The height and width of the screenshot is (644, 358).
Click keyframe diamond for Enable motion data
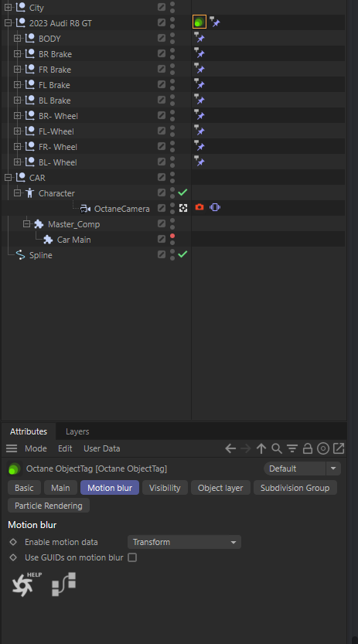13,542
